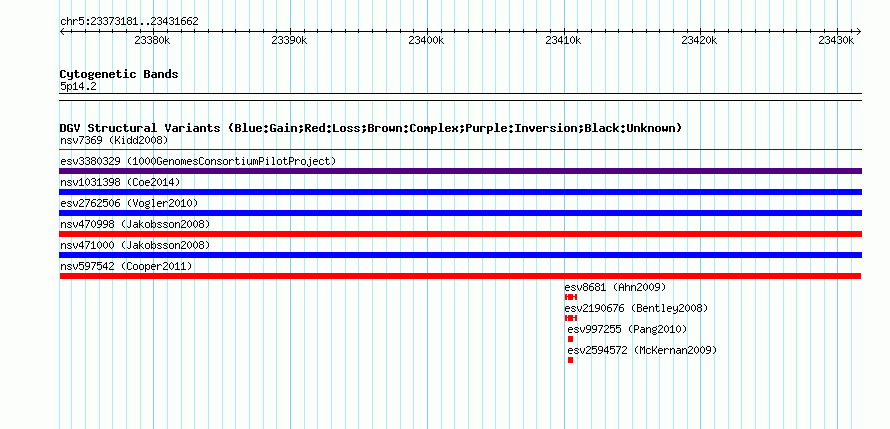Click the 23430k ruler label
This screenshot has width=890, height=429.
coord(837,40)
